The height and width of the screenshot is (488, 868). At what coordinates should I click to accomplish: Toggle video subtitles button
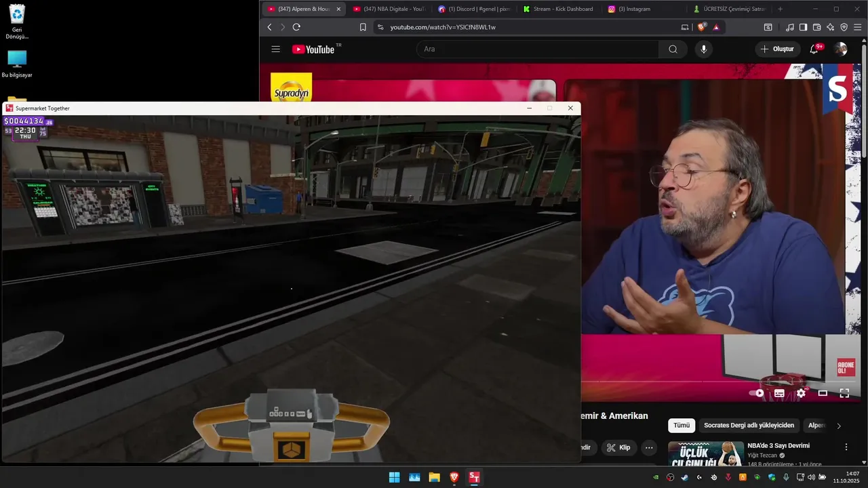779,392
